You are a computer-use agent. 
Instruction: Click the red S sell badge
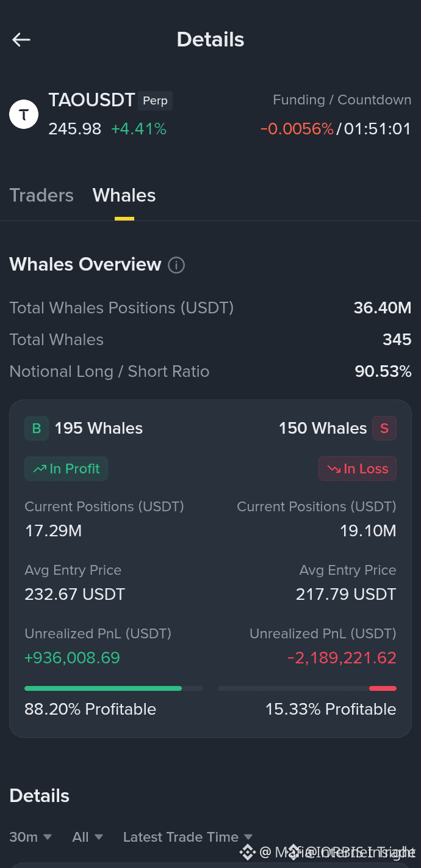pyautogui.click(x=384, y=429)
